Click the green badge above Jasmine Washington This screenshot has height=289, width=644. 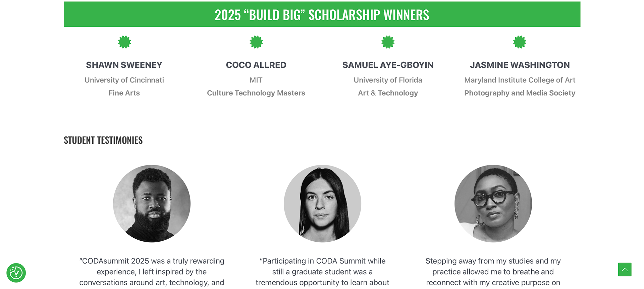(520, 42)
